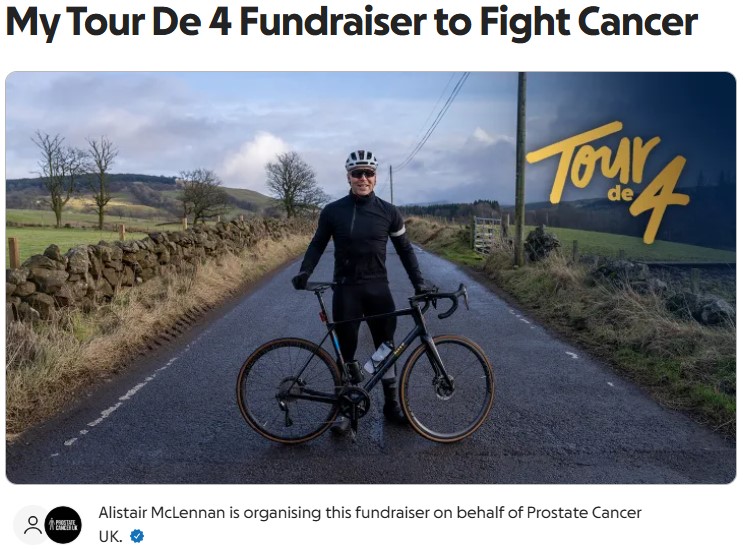Viewport: 743px width, 550px height.
Task: Click the water bottle on the bike
Action: point(378,357)
